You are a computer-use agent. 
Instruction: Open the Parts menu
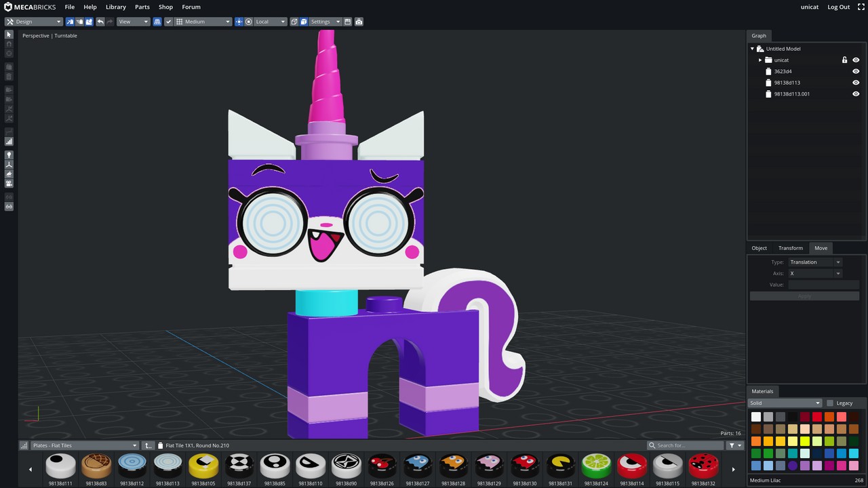(x=142, y=7)
